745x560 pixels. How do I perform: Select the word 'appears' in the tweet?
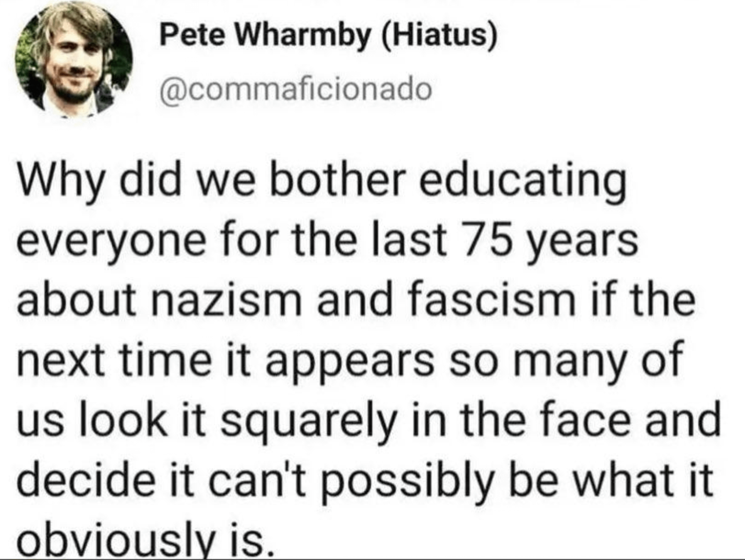coord(348,362)
